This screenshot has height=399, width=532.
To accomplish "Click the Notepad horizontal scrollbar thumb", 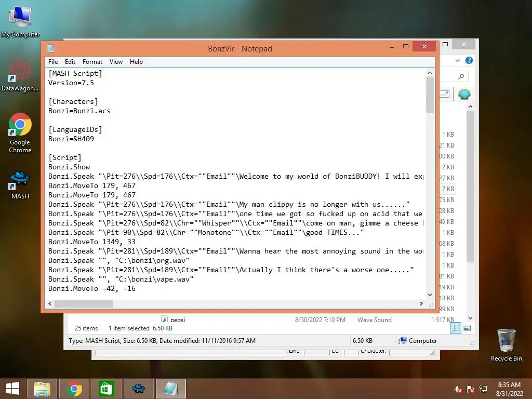I will coord(84,303).
